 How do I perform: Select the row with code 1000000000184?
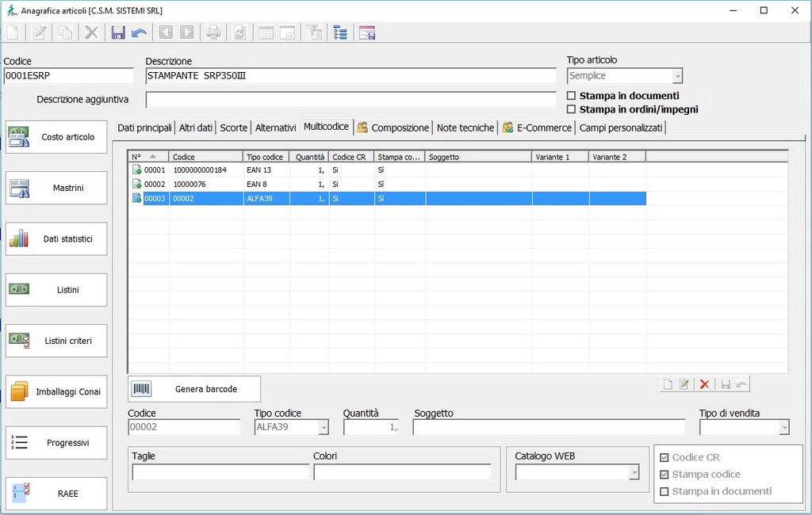coord(387,170)
